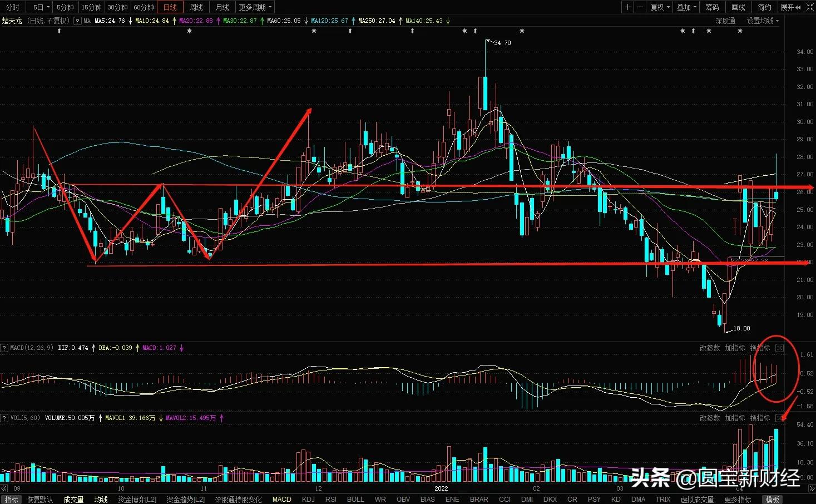Open the 设置均线 dropdown
This screenshot has width=816, height=504.
[763, 21]
